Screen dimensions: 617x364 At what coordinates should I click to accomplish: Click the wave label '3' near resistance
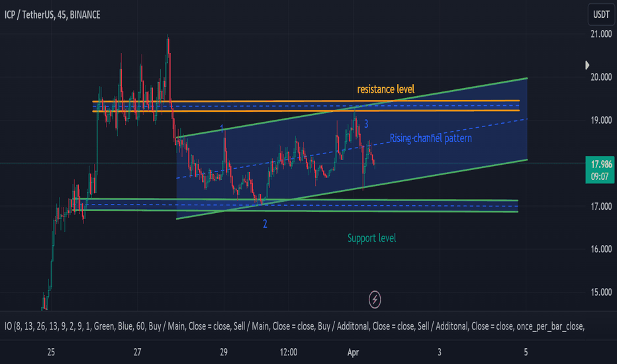coord(366,124)
